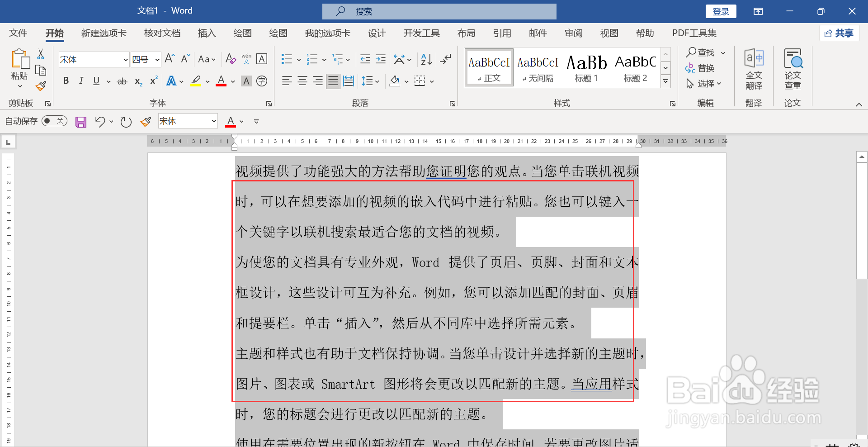Switch to the Layout (布局) tab

466,33
